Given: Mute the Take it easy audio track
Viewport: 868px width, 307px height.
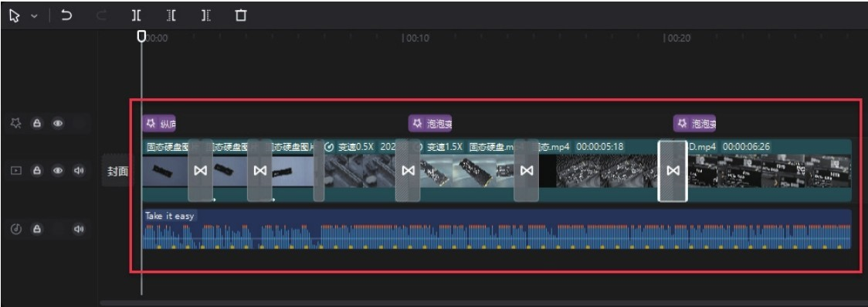Looking at the screenshot, I should 79,229.
